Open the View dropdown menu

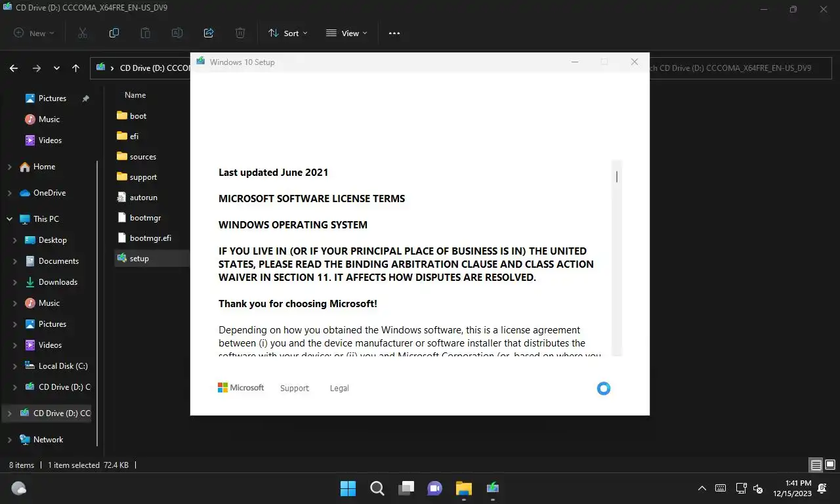[346, 33]
